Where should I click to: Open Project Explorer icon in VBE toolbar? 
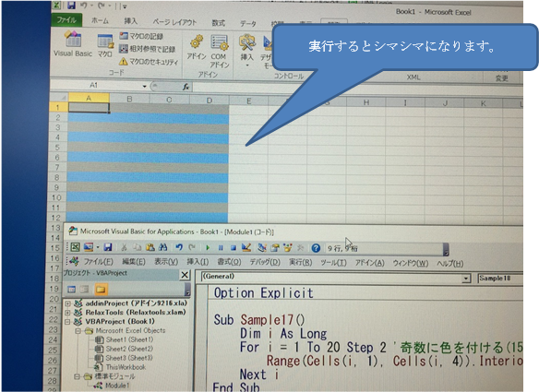(x=262, y=247)
